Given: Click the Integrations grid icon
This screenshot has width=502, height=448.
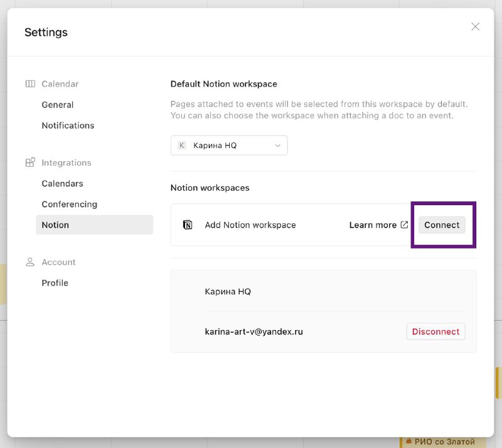Looking at the screenshot, I should pyautogui.click(x=30, y=163).
